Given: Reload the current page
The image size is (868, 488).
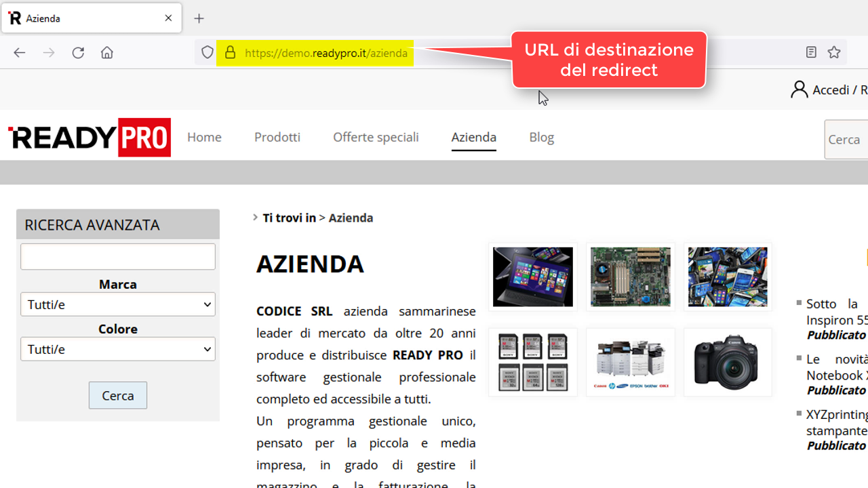Looking at the screenshot, I should (78, 53).
